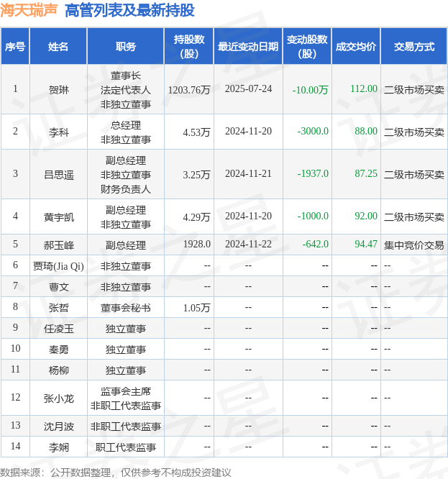Click the average price 92.00

click(366, 216)
